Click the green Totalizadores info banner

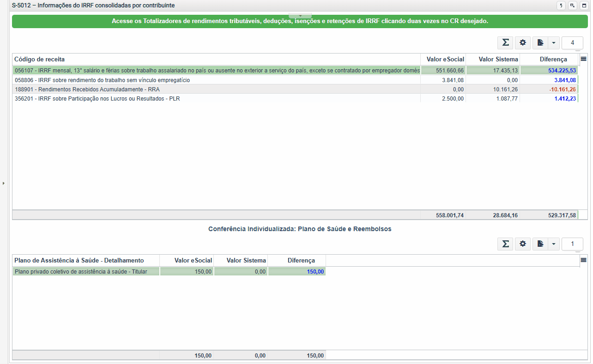pyautogui.click(x=300, y=21)
